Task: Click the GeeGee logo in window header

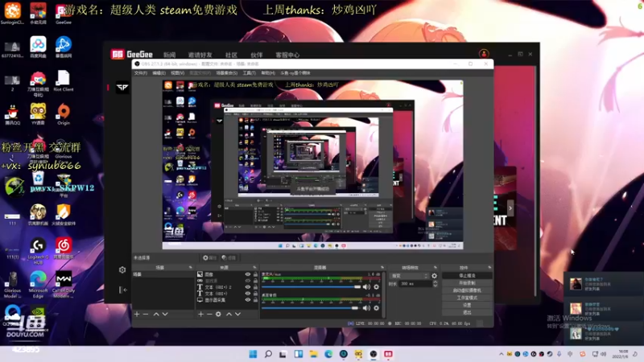Action: [131, 54]
